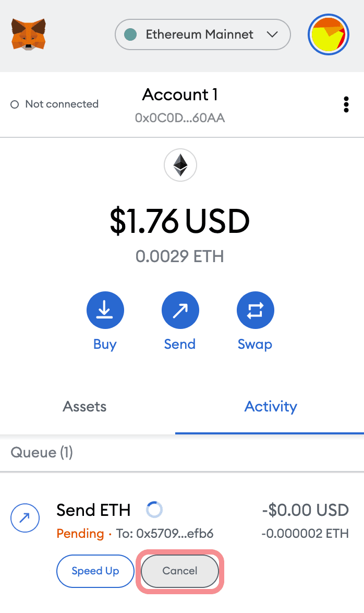The width and height of the screenshot is (364, 613).
Task: Open the Send ETH pending transaction details
Action: [x=94, y=510]
